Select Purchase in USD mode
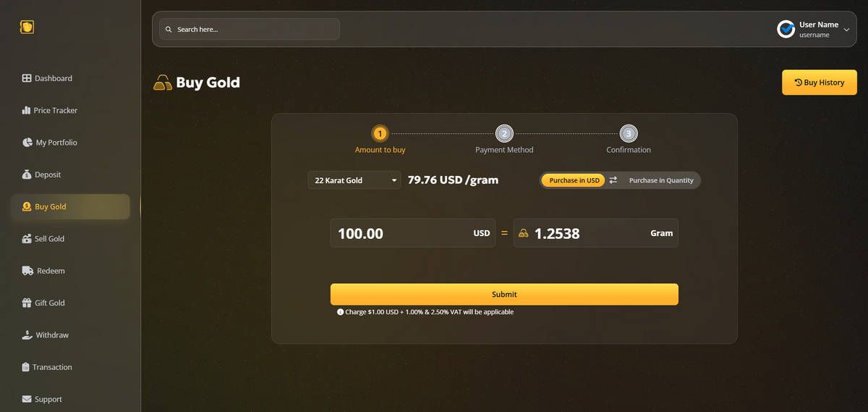 pyautogui.click(x=574, y=180)
